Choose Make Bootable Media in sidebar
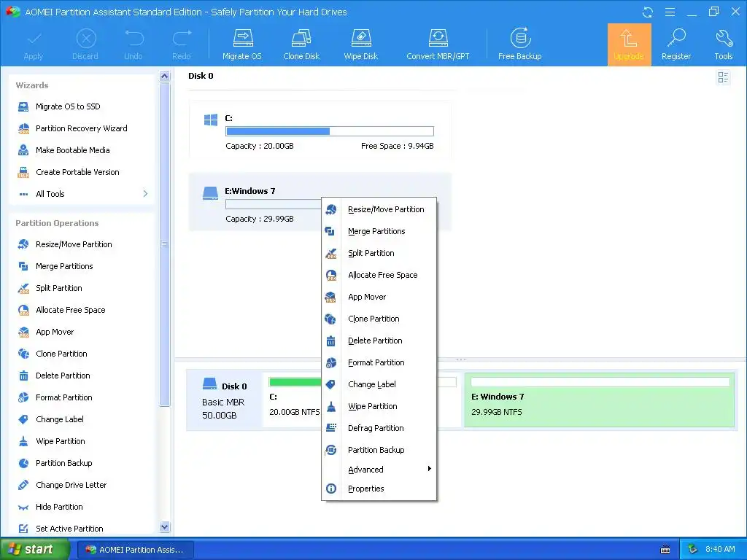Viewport: 747px width, 560px height. (x=73, y=150)
